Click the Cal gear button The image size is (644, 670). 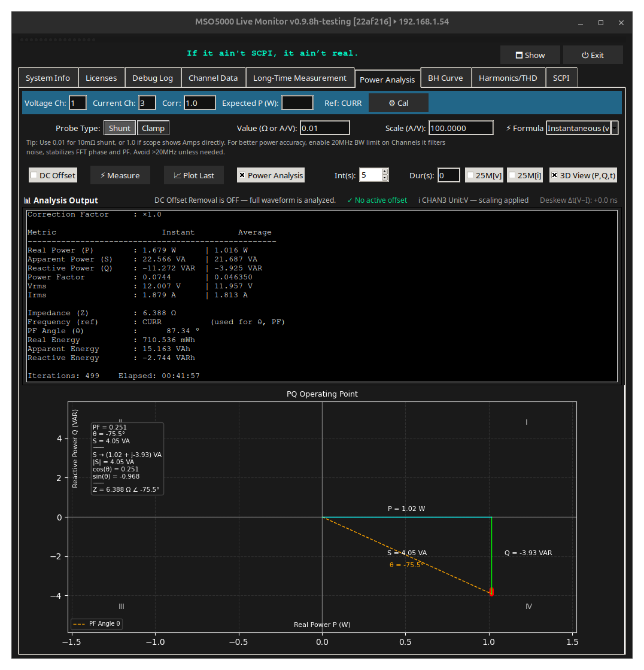(398, 103)
